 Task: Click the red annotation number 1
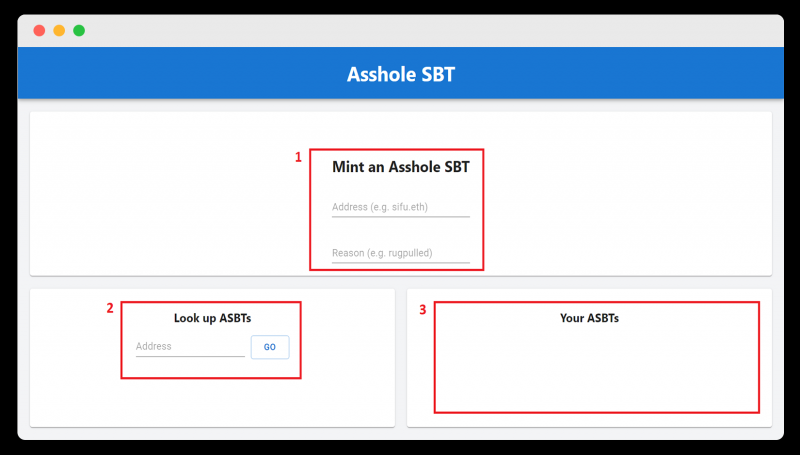pyautogui.click(x=298, y=158)
